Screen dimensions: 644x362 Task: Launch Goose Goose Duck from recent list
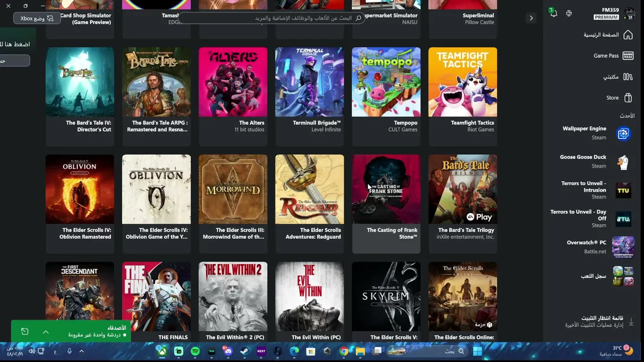click(595, 161)
